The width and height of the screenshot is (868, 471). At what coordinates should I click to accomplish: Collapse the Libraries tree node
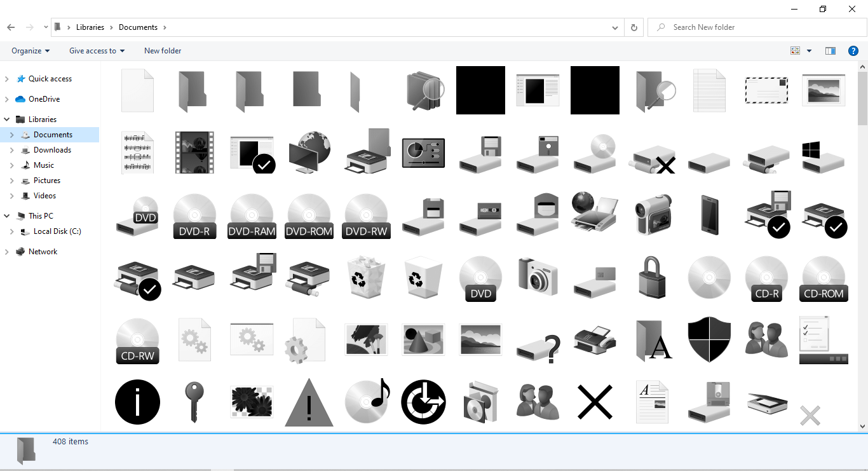[x=6, y=119]
